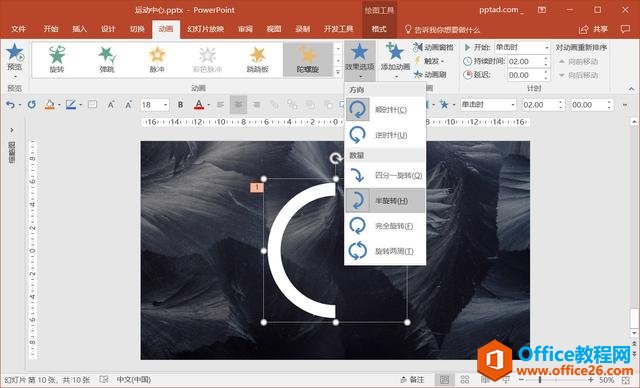
Task: Switch to the 开发工具 developer tab
Action: [338, 29]
